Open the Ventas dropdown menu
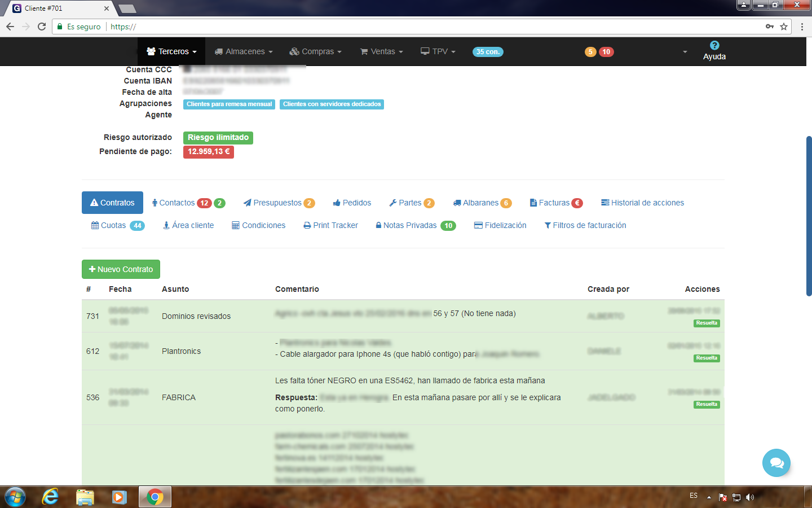Image resolution: width=812 pixels, height=508 pixels. pos(382,51)
